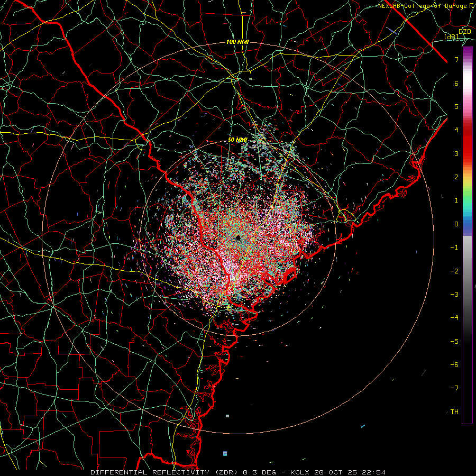Click the "-4" tick label on the color scale

coord(454,318)
